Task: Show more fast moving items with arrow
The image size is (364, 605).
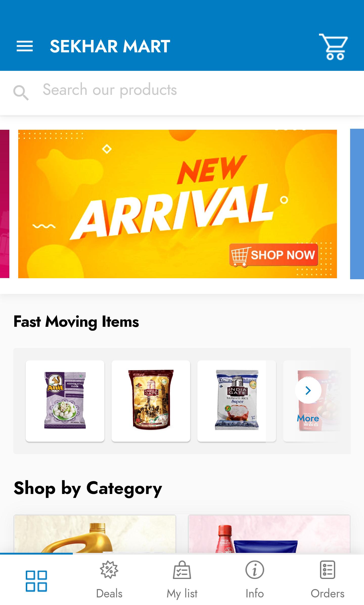Action: pyautogui.click(x=308, y=391)
